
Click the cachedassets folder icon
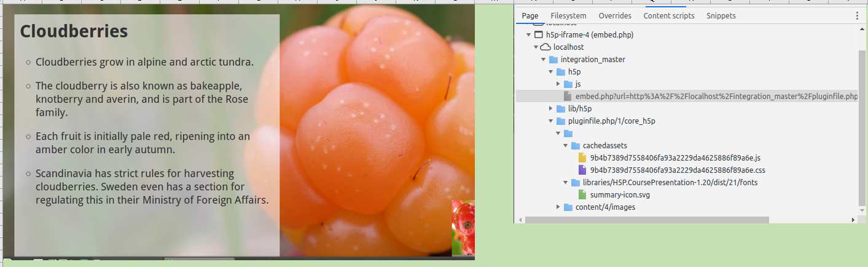click(x=575, y=146)
